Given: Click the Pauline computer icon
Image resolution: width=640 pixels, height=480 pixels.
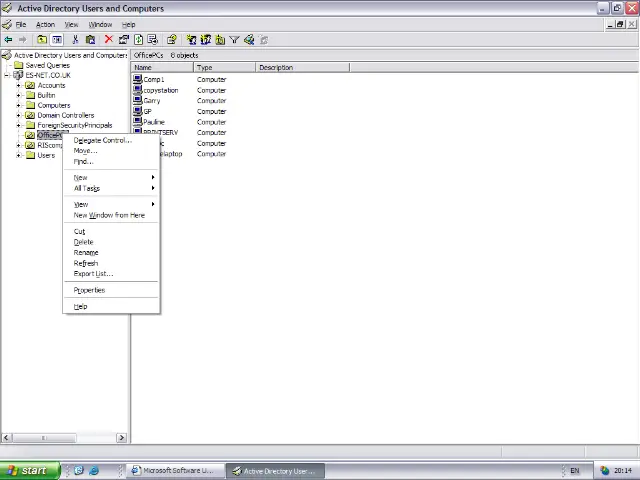Looking at the screenshot, I should [138, 122].
